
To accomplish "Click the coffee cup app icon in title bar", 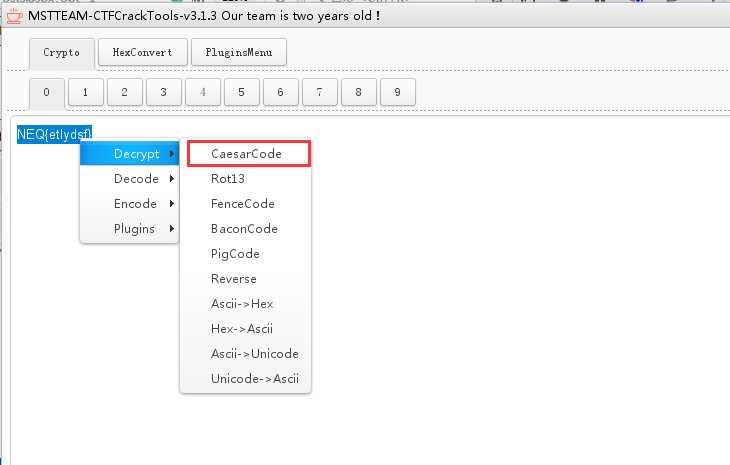I will pyautogui.click(x=14, y=16).
